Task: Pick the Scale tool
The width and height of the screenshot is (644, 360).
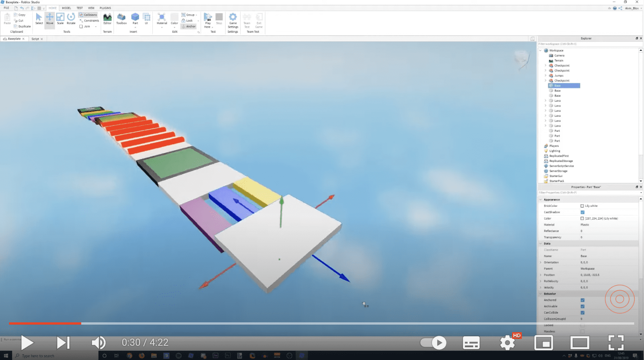Action: (x=60, y=19)
